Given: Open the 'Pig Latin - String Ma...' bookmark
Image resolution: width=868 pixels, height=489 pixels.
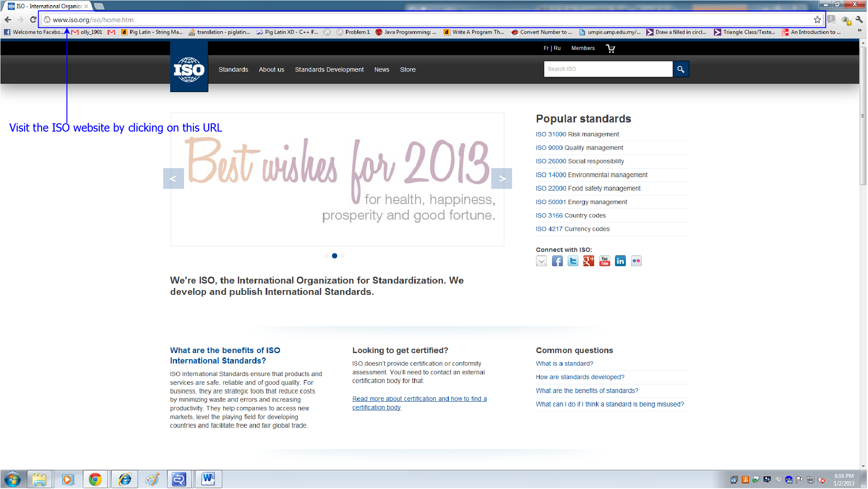Looking at the screenshot, I should coord(151,32).
